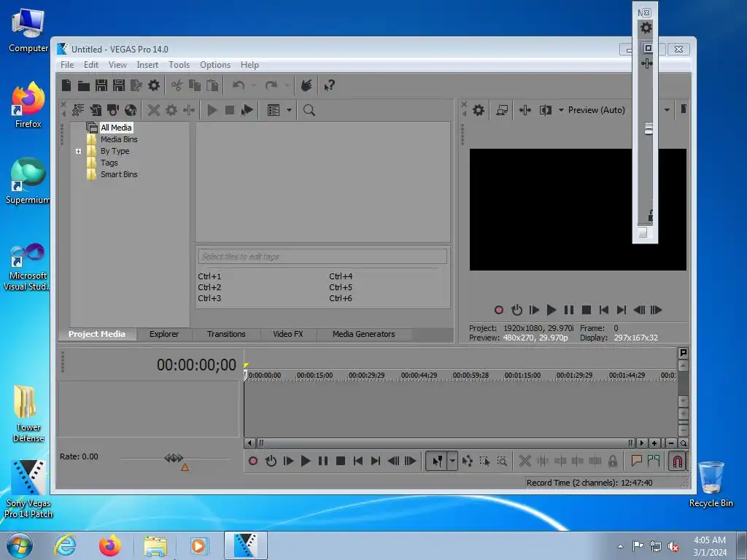Click the Capture Video camera icon

pyautogui.click(x=113, y=111)
